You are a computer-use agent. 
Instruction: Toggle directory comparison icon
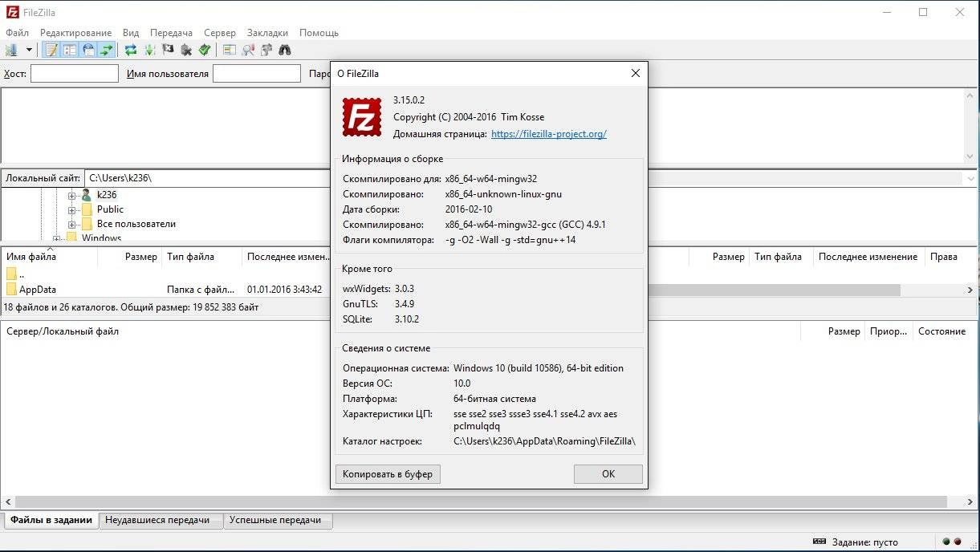[x=247, y=50]
